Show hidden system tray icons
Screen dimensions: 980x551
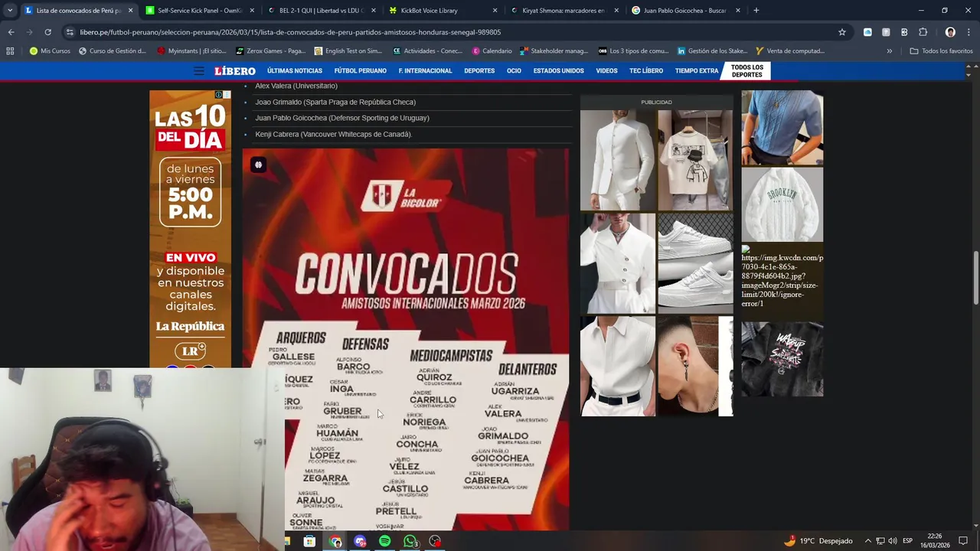coord(868,541)
